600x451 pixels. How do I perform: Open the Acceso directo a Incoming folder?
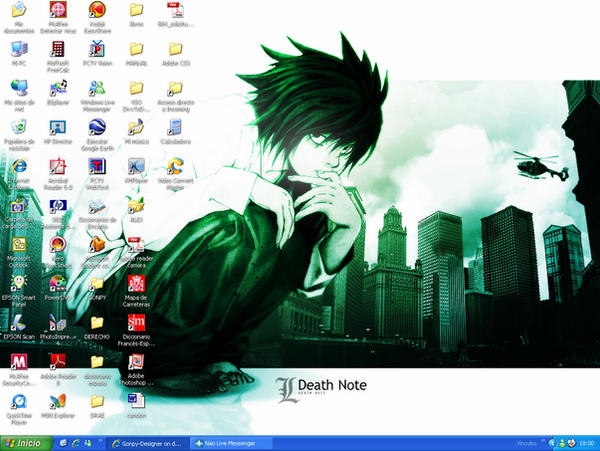(x=176, y=96)
